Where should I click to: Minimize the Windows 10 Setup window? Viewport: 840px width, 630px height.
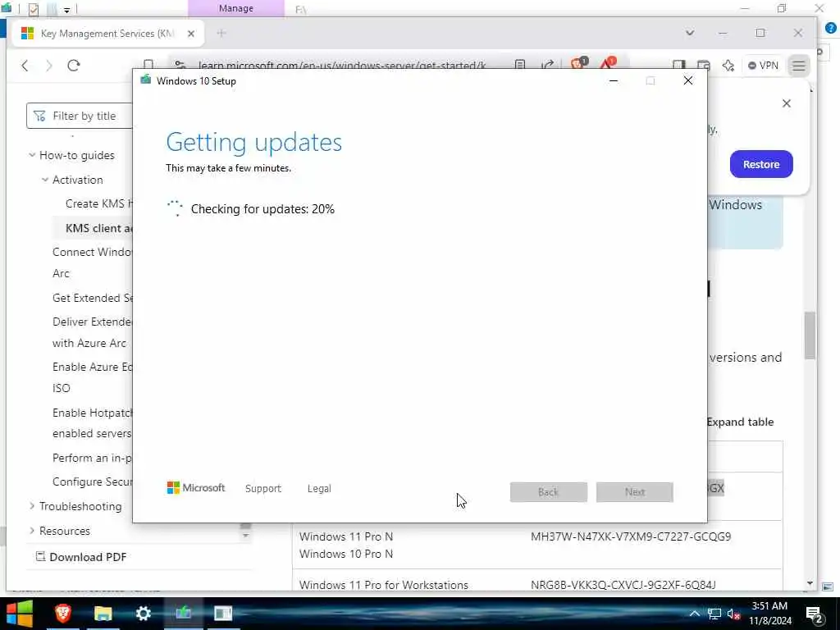coord(614,81)
